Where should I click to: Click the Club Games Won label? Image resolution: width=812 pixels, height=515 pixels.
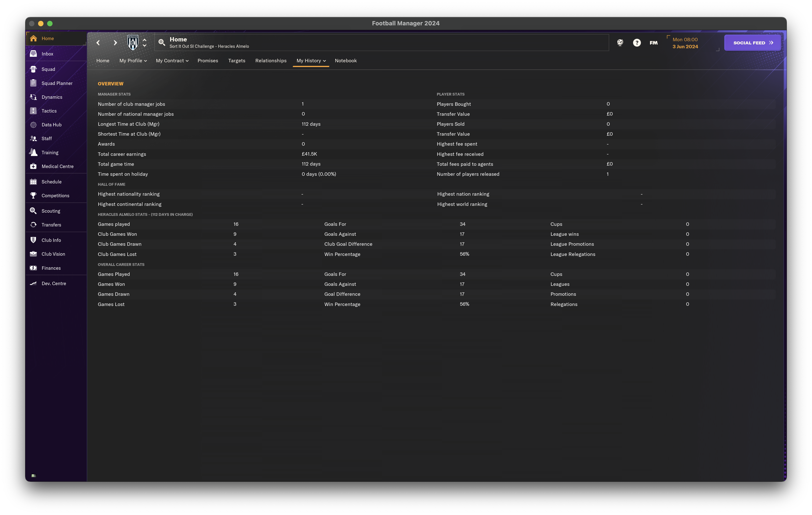tap(117, 234)
